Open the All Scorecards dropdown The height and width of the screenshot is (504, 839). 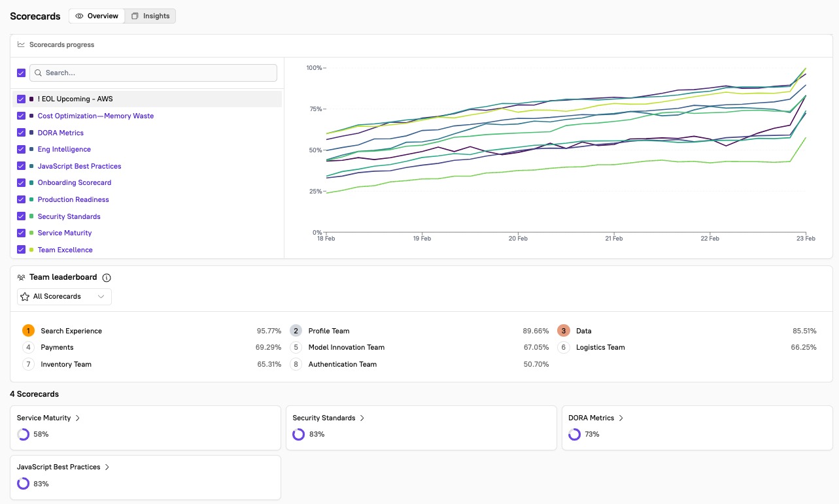click(x=64, y=297)
